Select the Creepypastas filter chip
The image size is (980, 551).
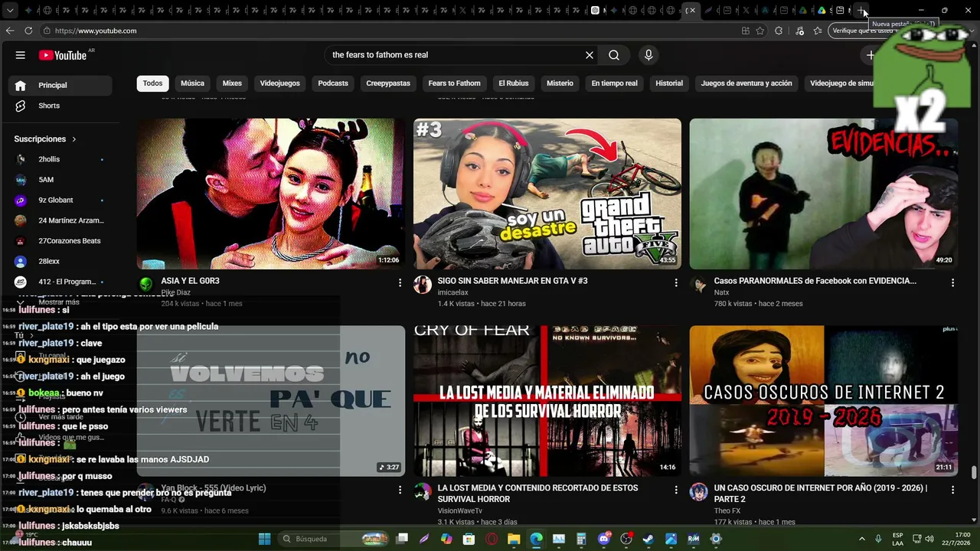388,83
